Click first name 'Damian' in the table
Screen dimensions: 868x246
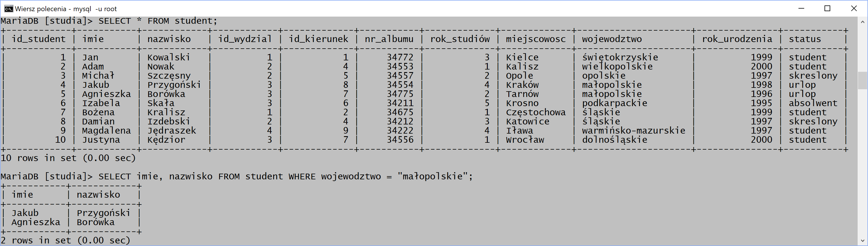tap(98, 121)
